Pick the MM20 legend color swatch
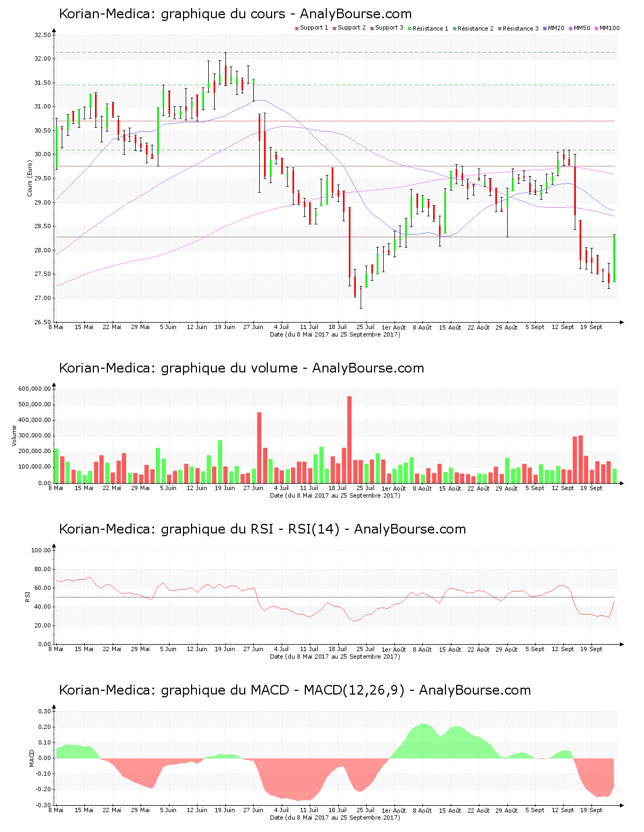 (545, 28)
